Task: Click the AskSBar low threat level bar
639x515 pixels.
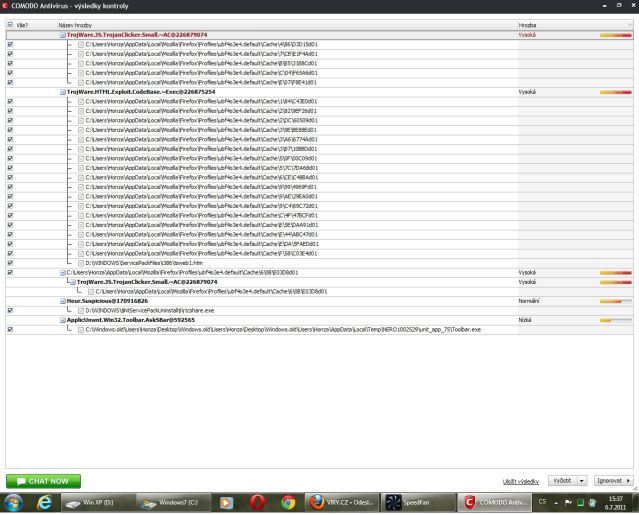Action: pyautogui.click(x=616, y=321)
